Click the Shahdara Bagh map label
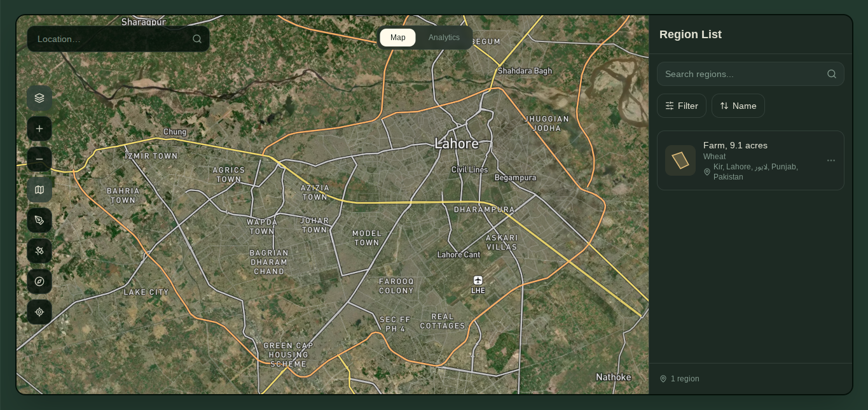Screen dimensions: 868x410 tap(525, 71)
